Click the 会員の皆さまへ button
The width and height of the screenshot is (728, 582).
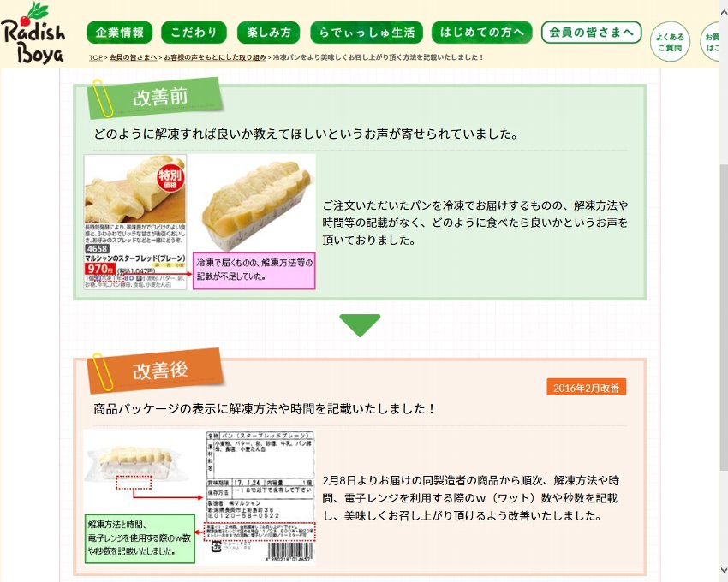[x=592, y=33]
